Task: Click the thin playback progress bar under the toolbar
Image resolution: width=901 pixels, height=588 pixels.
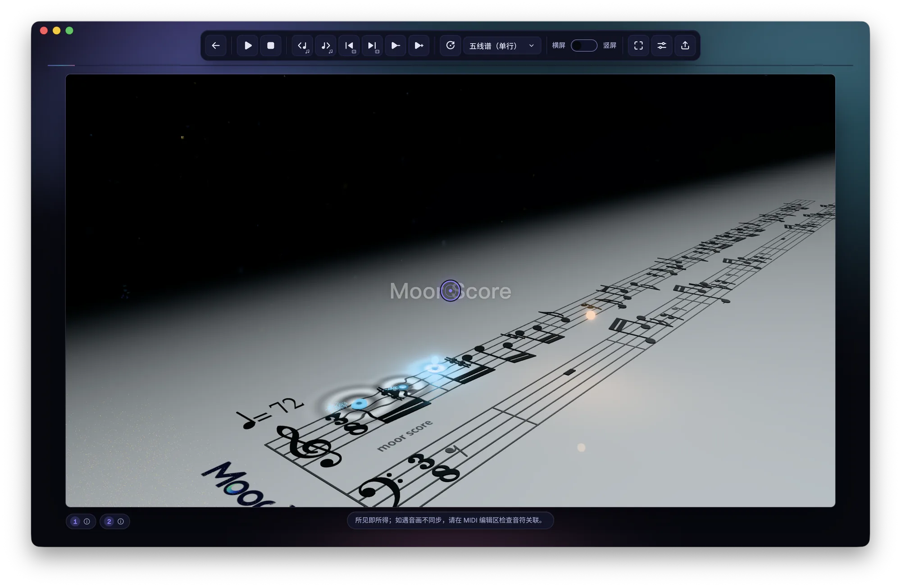Action: 450,65
